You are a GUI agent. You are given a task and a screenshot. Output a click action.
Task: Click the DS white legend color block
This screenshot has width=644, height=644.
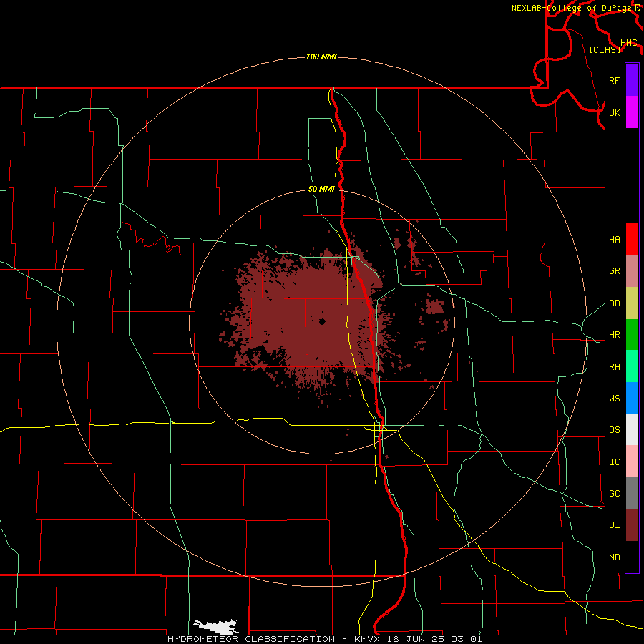(x=632, y=429)
